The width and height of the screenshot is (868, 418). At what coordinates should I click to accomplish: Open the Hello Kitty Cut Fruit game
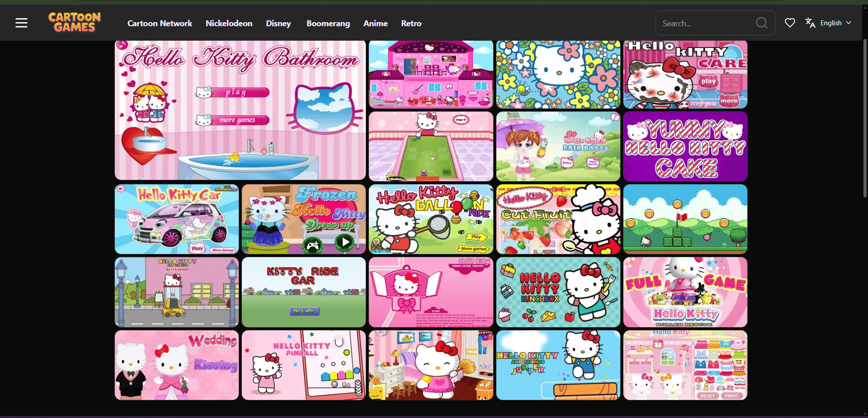point(558,219)
